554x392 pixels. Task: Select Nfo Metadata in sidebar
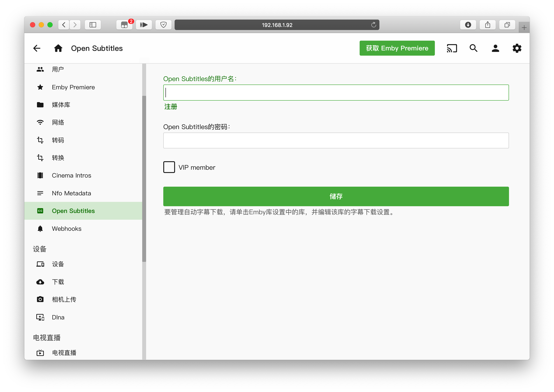(83, 193)
